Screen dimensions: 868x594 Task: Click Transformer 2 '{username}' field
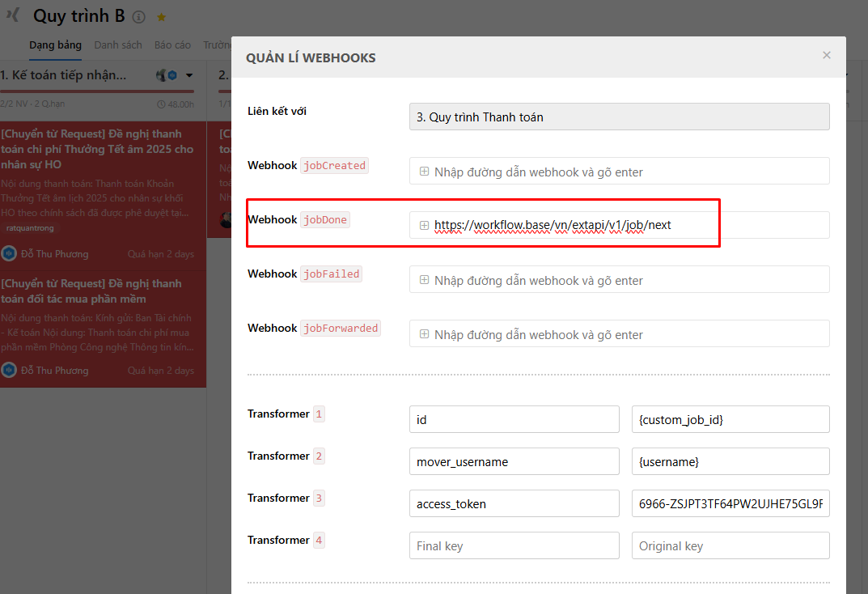730,462
